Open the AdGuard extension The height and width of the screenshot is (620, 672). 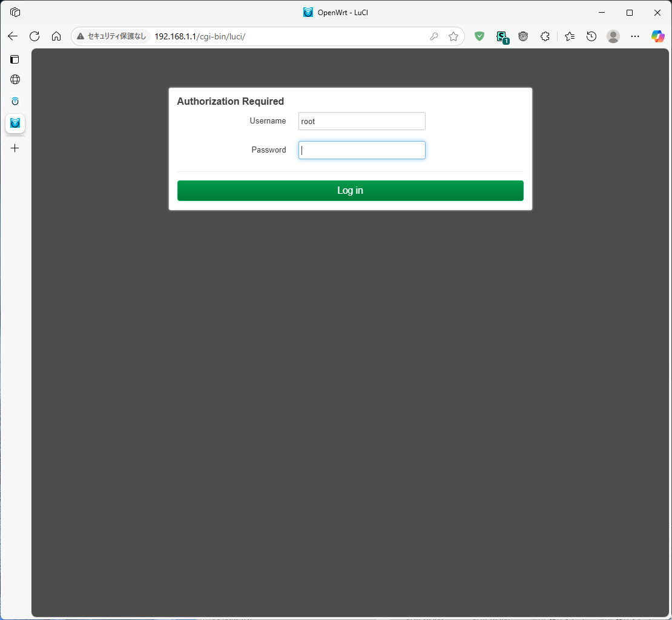[479, 36]
